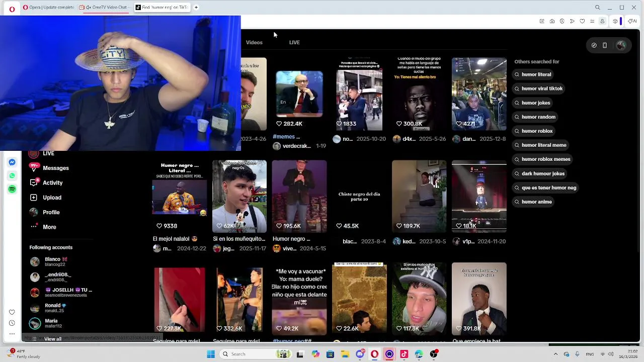This screenshot has height=362, width=644.
Task: Search suggestion humor roblox memes
Action: pos(542,159)
